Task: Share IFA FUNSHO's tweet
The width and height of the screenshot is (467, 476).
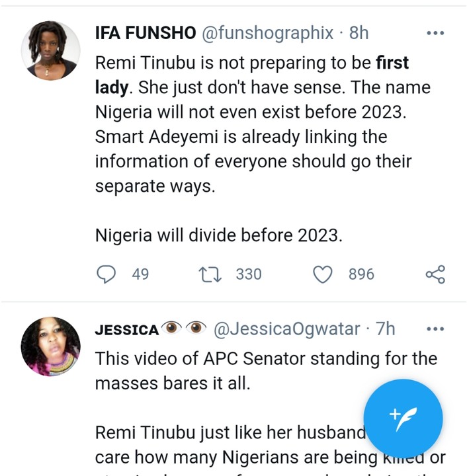Action: [x=435, y=274]
